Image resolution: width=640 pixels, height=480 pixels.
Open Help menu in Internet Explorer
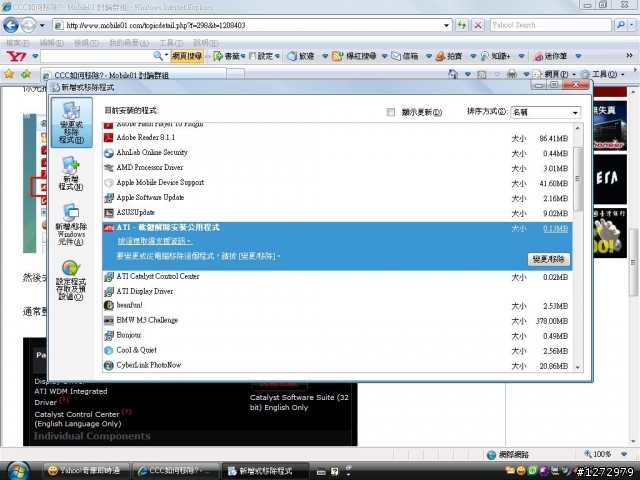pyautogui.click(x=205, y=43)
